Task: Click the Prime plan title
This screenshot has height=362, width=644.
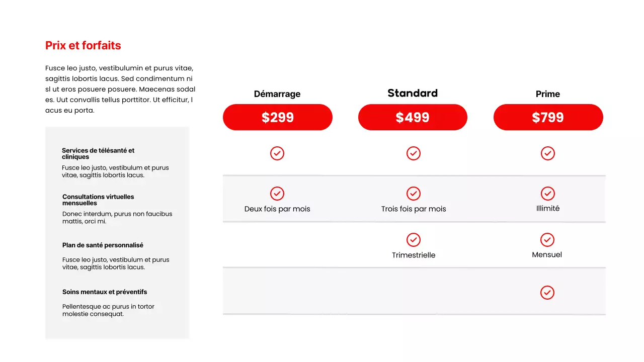Action: 548,94
